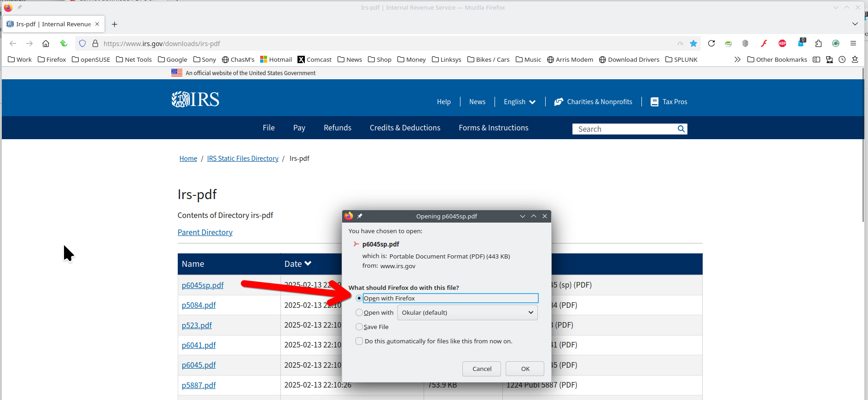Close the Irs-pdf browser tab
868x400 pixels.
[x=97, y=24]
